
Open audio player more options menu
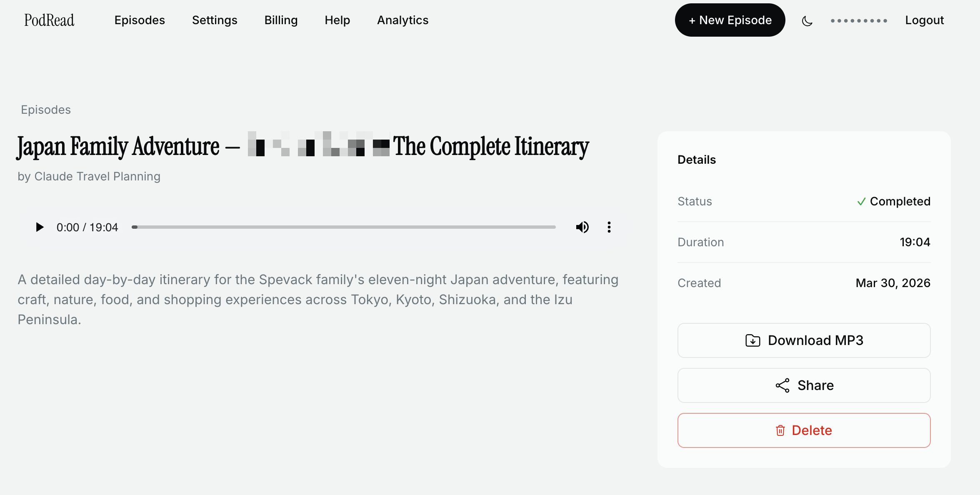pyautogui.click(x=609, y=227)
